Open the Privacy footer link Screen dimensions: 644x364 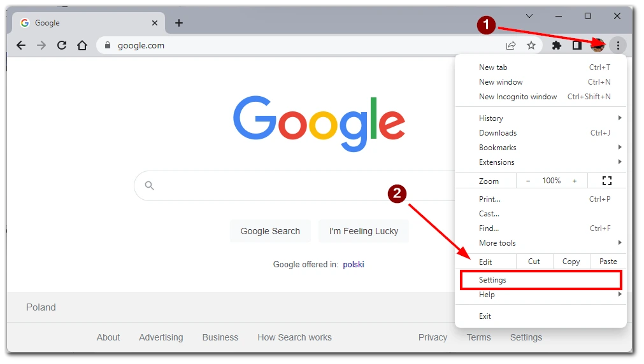(x=433, y=338)
